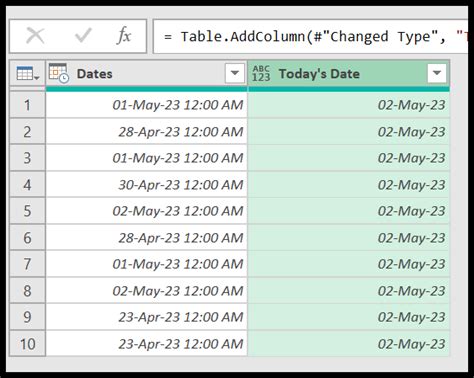Click Today's Date cell in row 3
The height and width of the screenshot is (378, 474).
pos(349,158)
